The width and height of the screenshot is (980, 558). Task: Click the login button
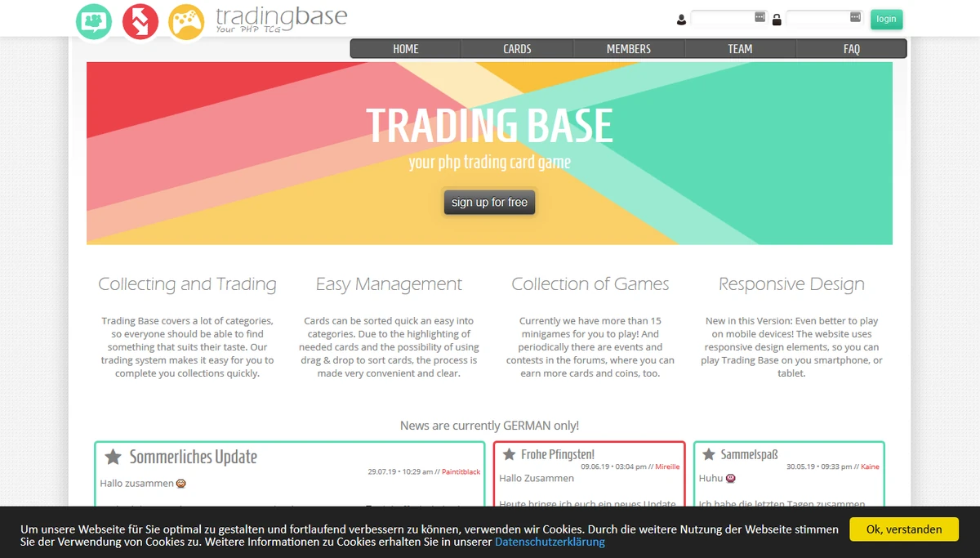coord(886,19)
